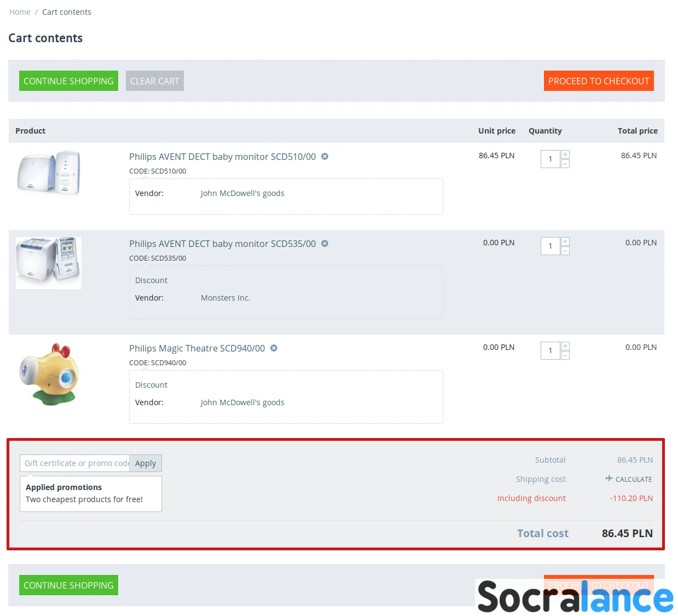This screenshot has width=678, height=616.
Task: Open the SCD535/00 baby monitor thumbnail
Action: (49, 263)
